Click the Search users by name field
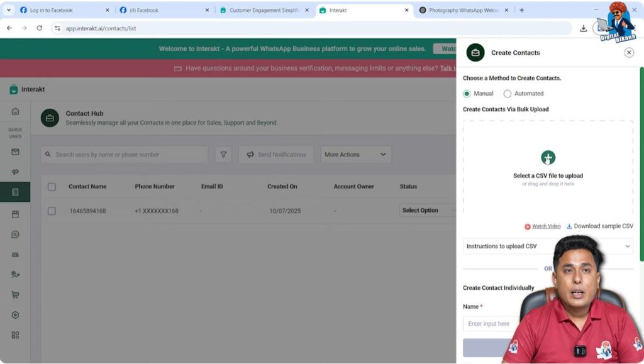Image resolution: width=644 pixels, height=364 pixels. [125, 154]
